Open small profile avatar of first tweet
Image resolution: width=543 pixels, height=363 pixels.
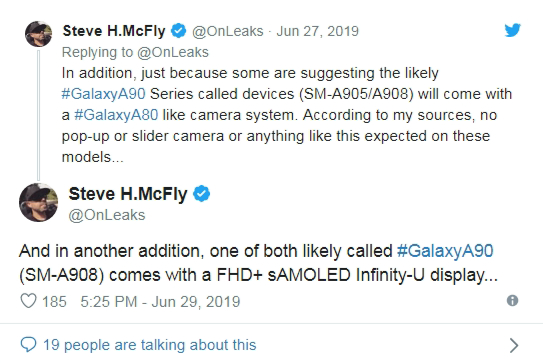tap(38, 34)
